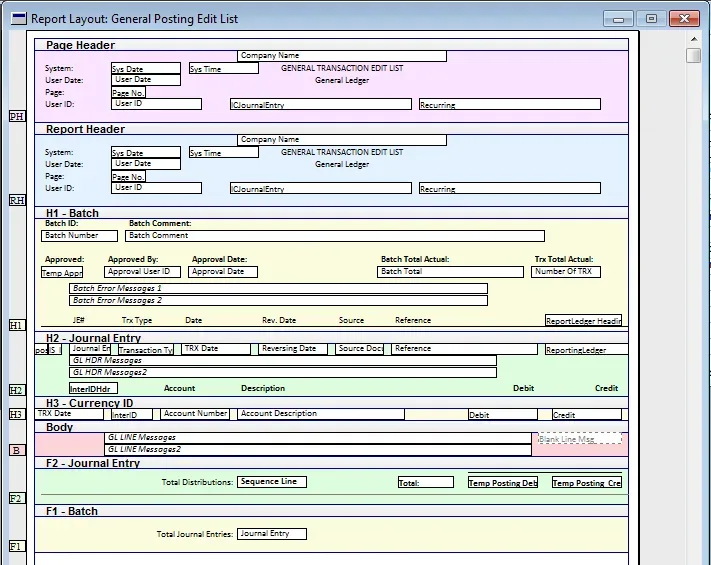Click the vertical scrollbar up arrow
The width and height of the screenshot is (711, 565).
693,39
